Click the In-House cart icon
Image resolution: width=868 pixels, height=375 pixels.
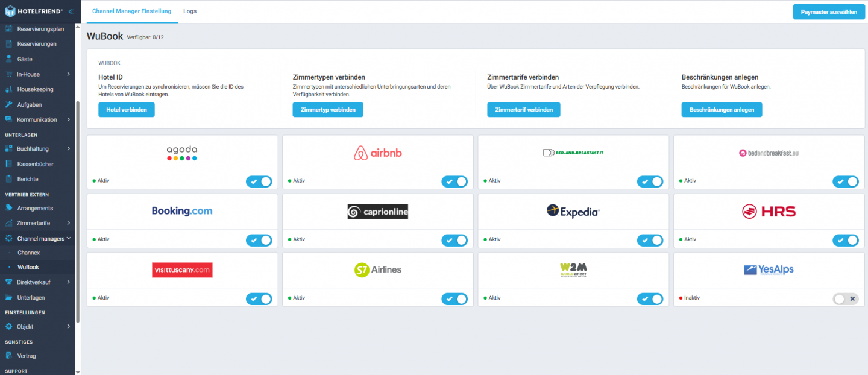click(9, 74)
